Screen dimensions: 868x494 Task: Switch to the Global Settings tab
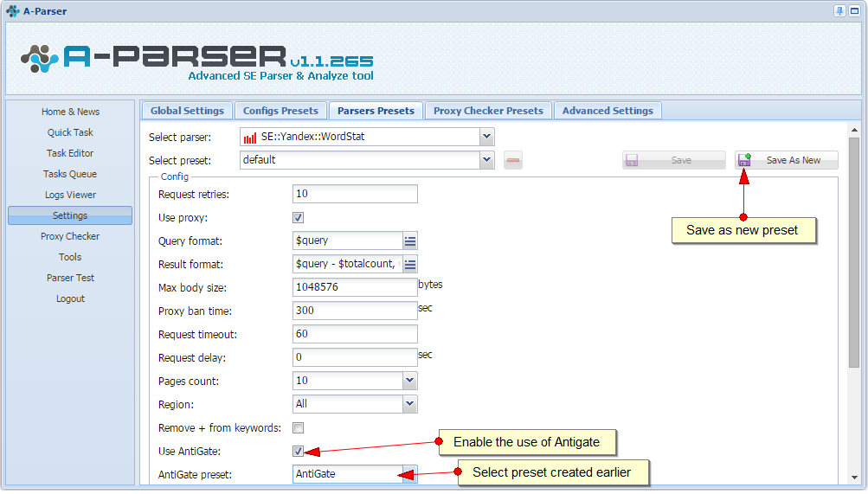pyautogui.click(x=187, y=111)
